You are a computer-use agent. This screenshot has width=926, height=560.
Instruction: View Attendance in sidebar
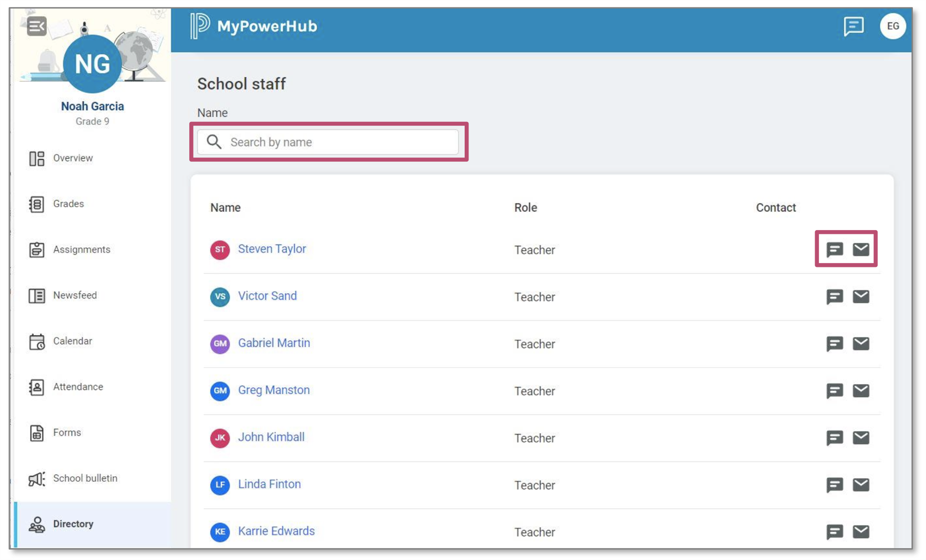pyautogui.click(x=93, y=387)
